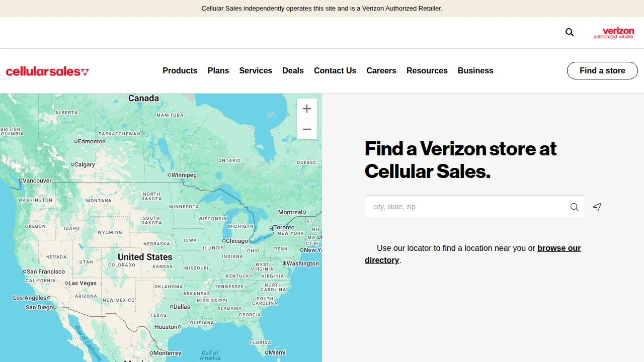Click the United States country label
The height and width of the screenshot is (362, 644).
pos(145,257)
